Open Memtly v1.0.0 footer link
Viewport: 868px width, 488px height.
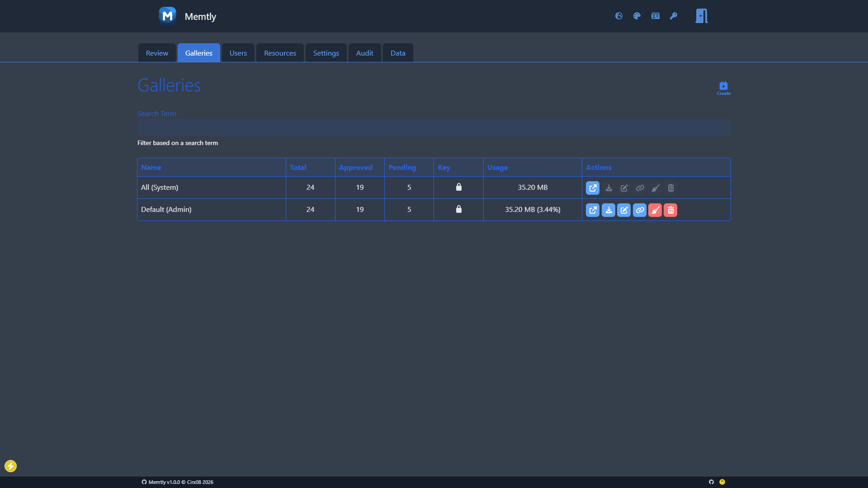point(177,482)
